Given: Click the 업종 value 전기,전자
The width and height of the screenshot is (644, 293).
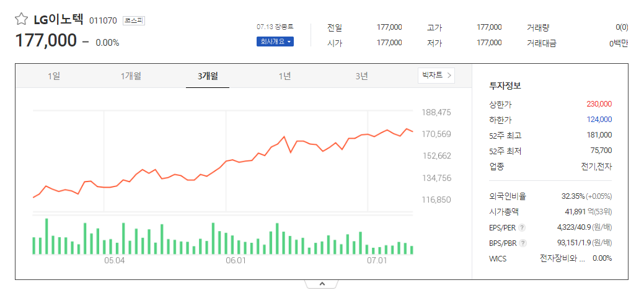Looking at the screenshot, I should (x=597, y=166).
